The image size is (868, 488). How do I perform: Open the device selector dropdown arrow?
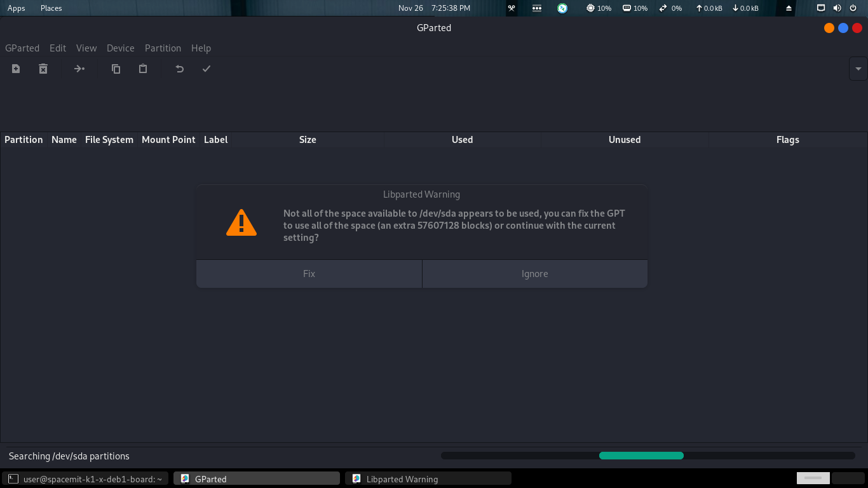(858, 69)
